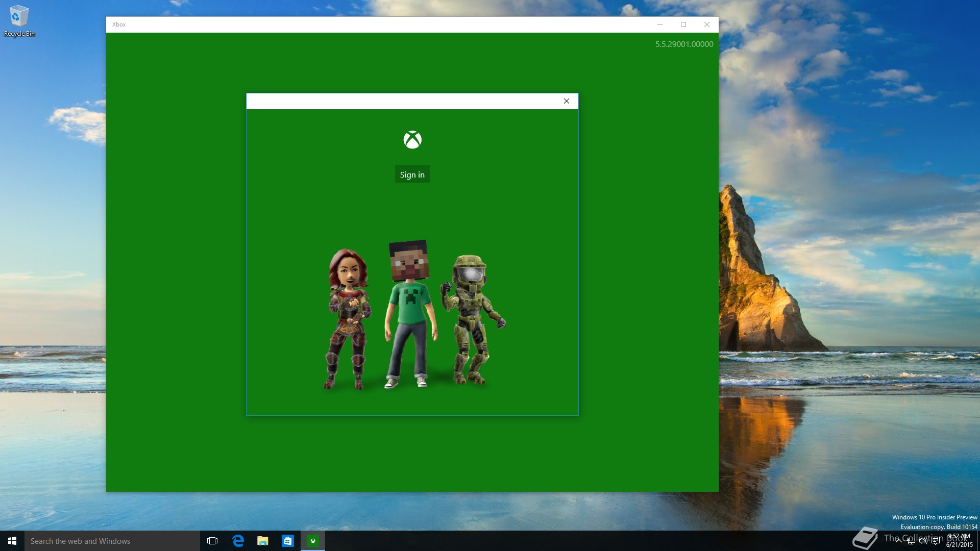The image size is (980, 551).
Task: Select the Minecraft Steve head avatar
Action: (x=410, y=313)
